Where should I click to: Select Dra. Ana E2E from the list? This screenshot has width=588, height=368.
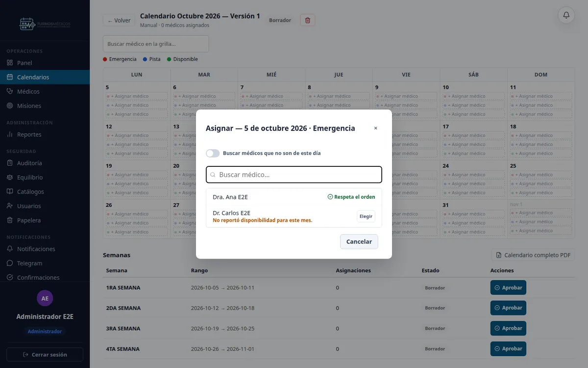tap(294, 197)
